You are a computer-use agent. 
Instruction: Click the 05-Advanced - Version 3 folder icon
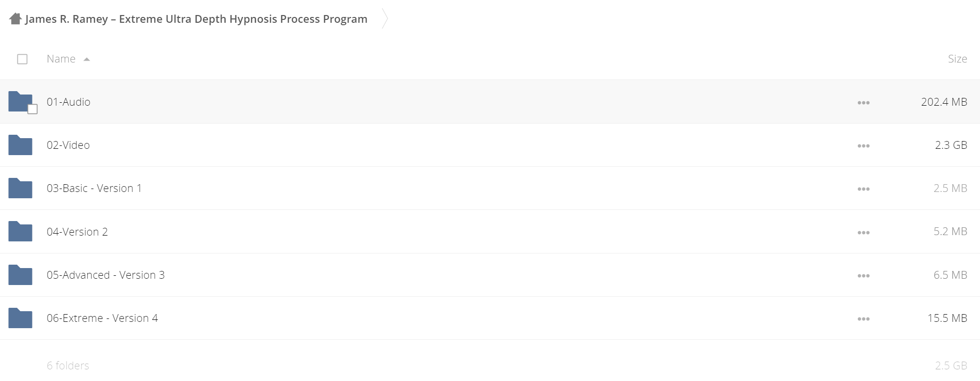coord(20,275)
